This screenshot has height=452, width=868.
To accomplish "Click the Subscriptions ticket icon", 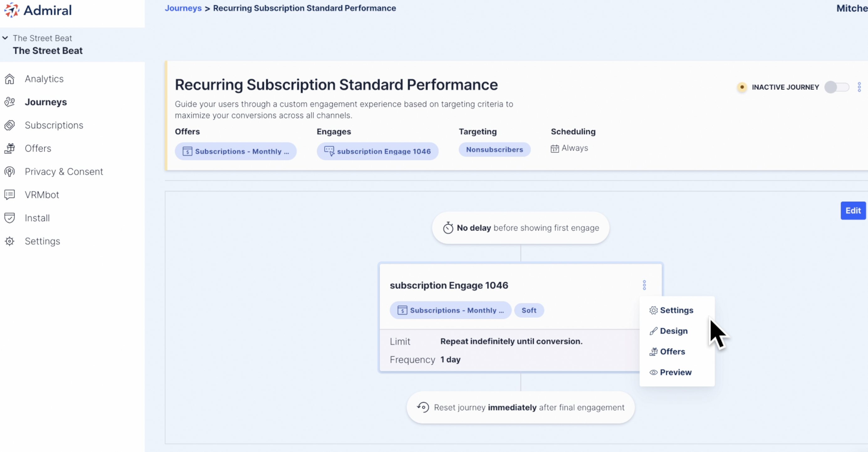I will tap(9, 125).
